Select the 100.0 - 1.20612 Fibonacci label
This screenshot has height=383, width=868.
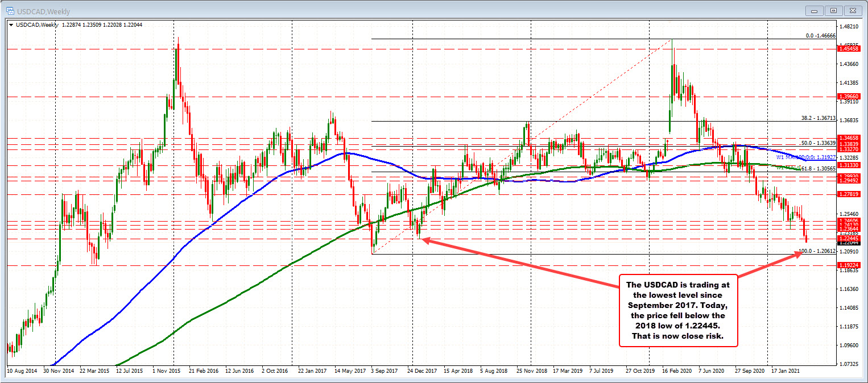817,251
